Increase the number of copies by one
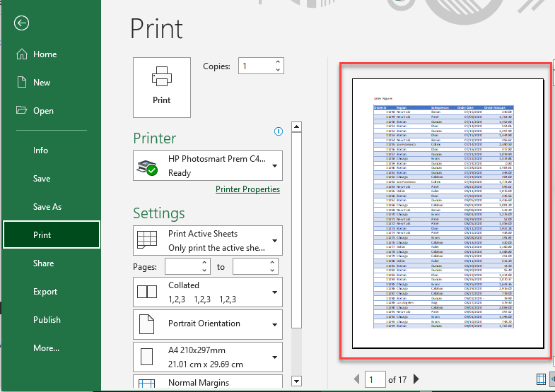The image size is (555, 392). pyautogui.click(x=278, y=62)
